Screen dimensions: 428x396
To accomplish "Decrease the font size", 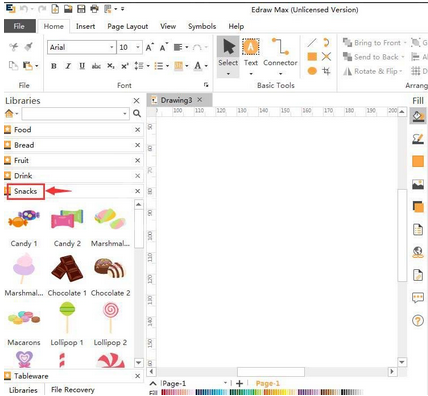I will [x=163, y=47].
